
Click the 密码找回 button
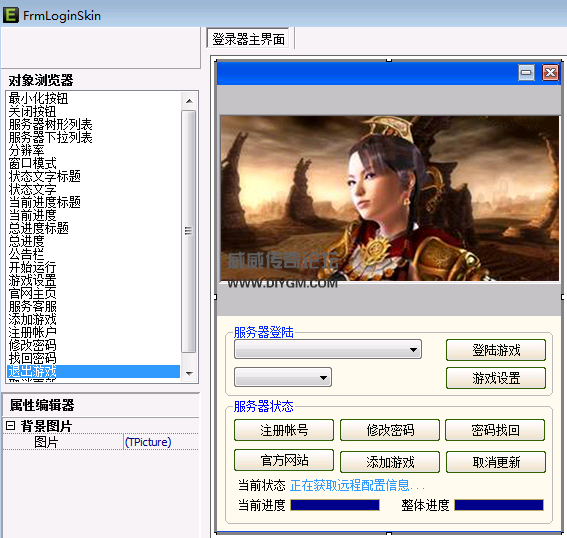tap(495, 430)
